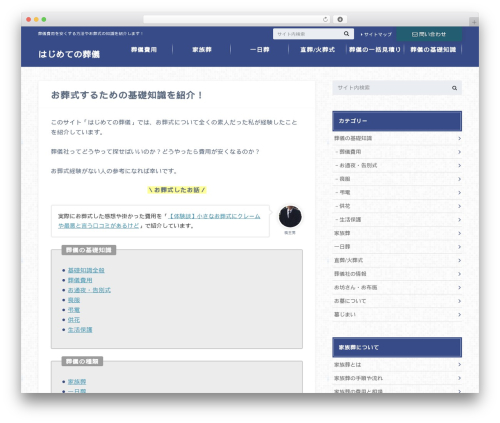Open the 葬儀の一括見積り navigation menu item
The height and width of the screenshot is (423, 500).
point(375,50)
